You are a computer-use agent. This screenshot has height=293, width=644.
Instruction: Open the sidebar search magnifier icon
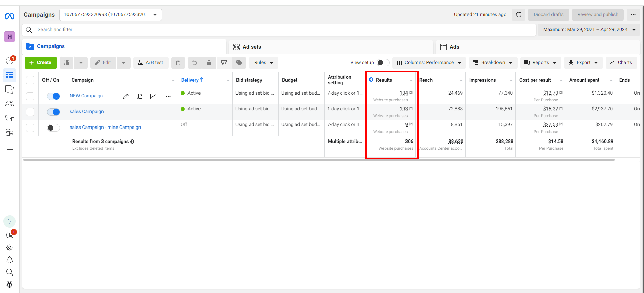[10, 272]
